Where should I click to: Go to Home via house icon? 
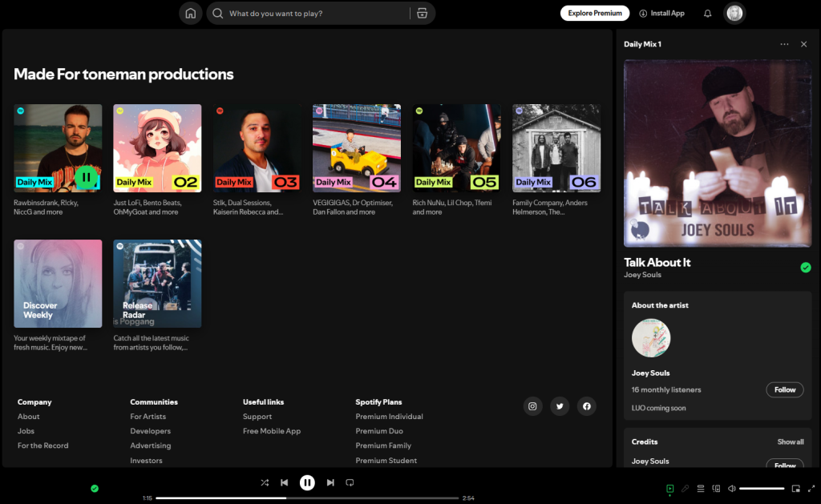pyautogui.click(x=191, y=13)
